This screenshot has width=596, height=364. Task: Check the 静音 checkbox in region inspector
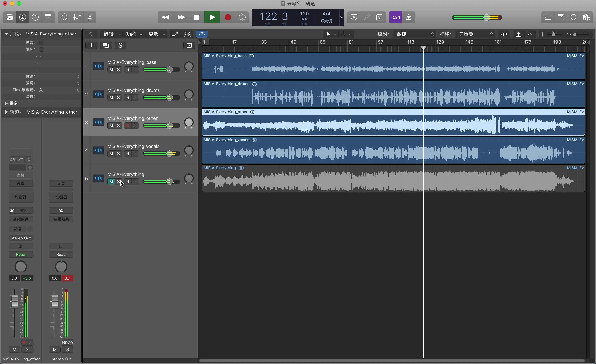coord(41,43)
